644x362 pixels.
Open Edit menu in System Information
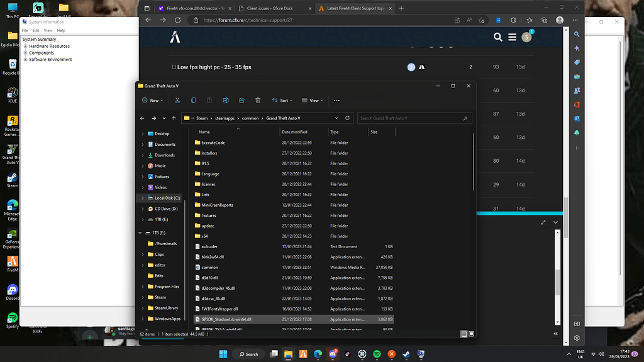coord(36,30)
